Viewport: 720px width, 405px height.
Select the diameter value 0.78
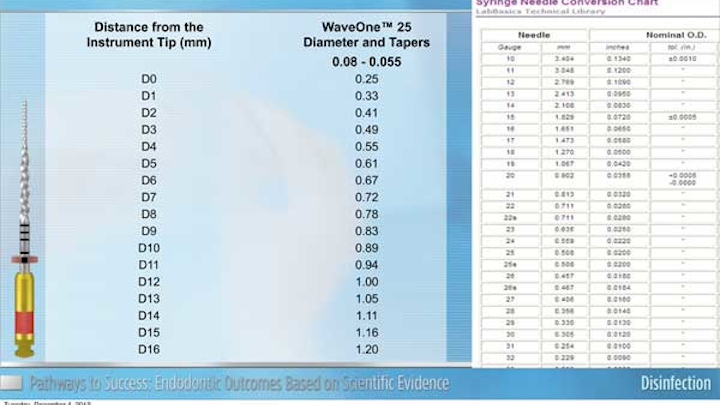(x=366, y=214)
